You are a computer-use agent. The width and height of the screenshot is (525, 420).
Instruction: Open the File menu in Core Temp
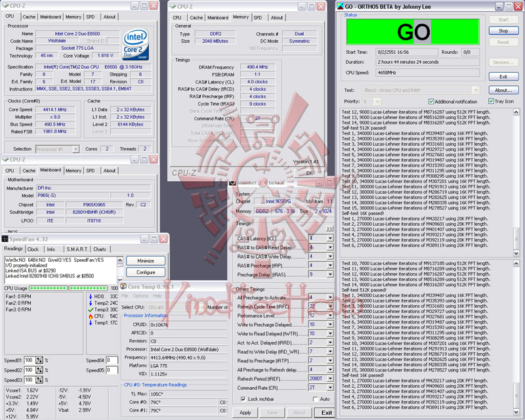[125, 296]
